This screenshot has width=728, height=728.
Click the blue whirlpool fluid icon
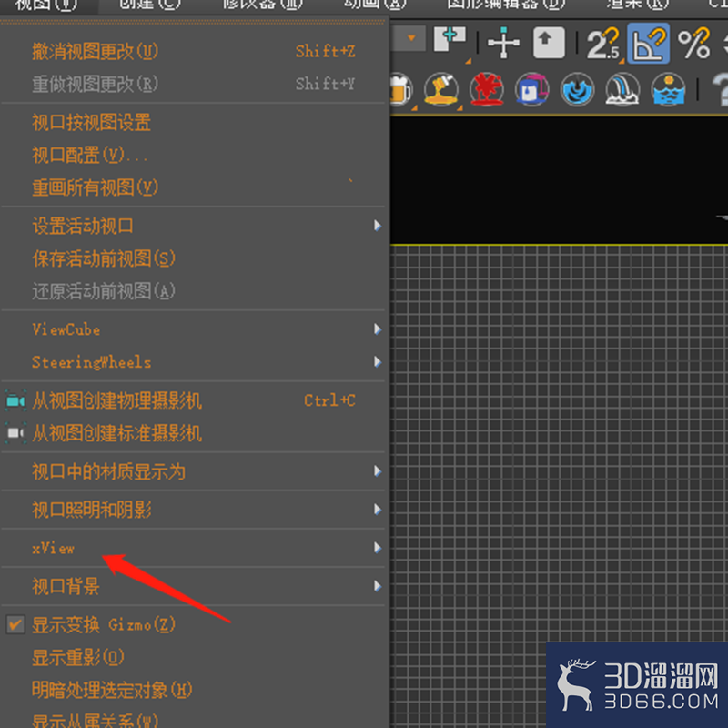coord(577,89)
